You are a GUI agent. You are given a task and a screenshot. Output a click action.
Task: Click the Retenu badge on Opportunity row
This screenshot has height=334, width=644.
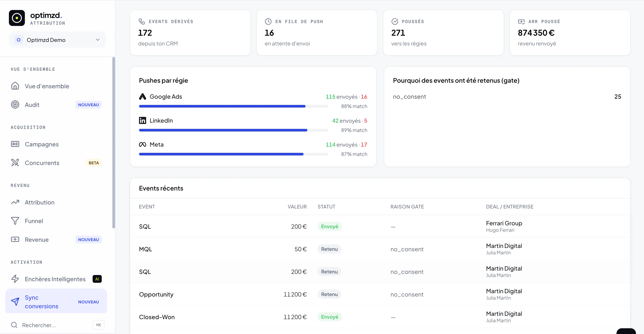tap(329, 294)
